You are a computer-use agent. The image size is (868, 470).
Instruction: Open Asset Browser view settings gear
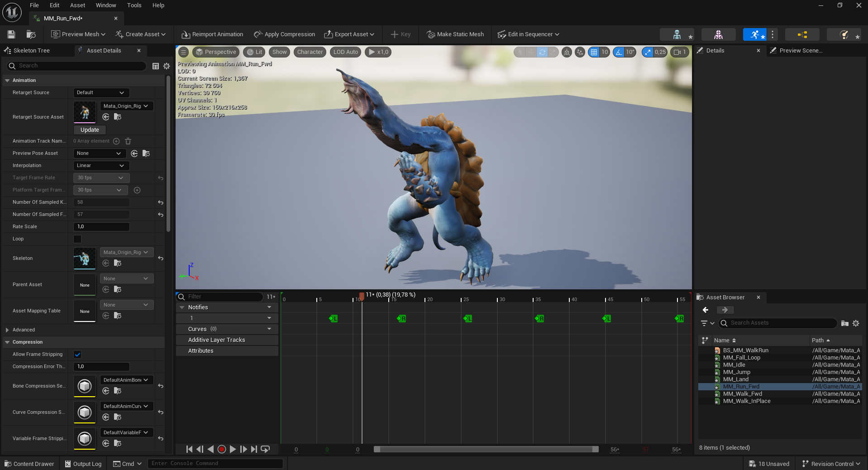[x=856, y=323]
